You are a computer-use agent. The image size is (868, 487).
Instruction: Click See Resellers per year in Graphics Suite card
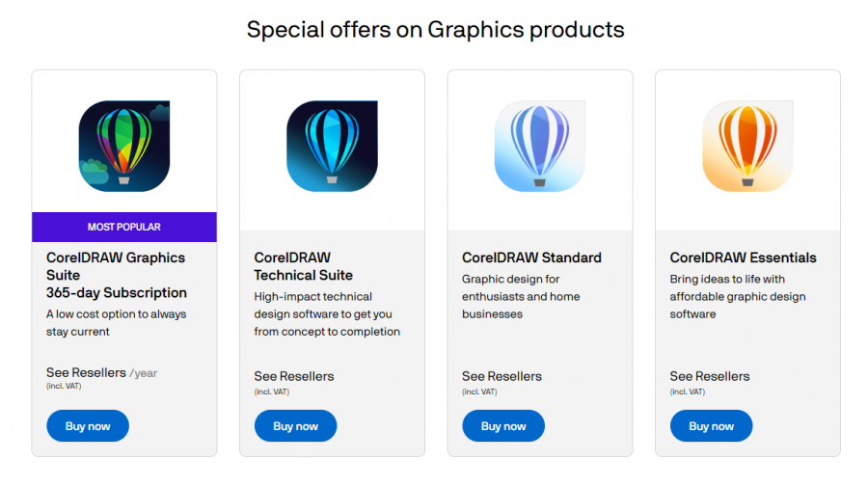coord(87,372)
